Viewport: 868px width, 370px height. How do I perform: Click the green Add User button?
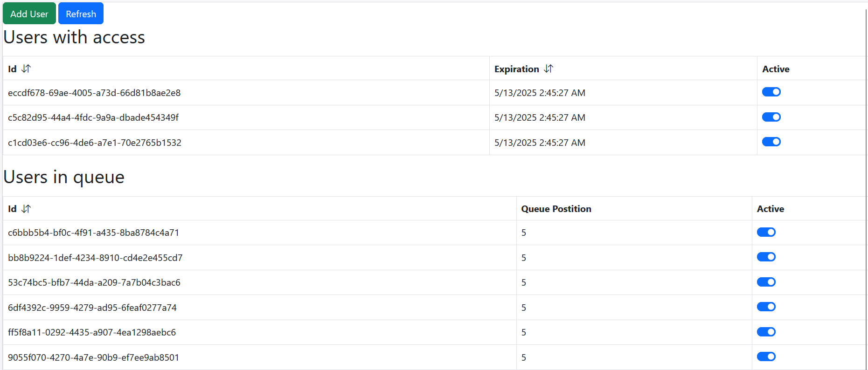29,14
